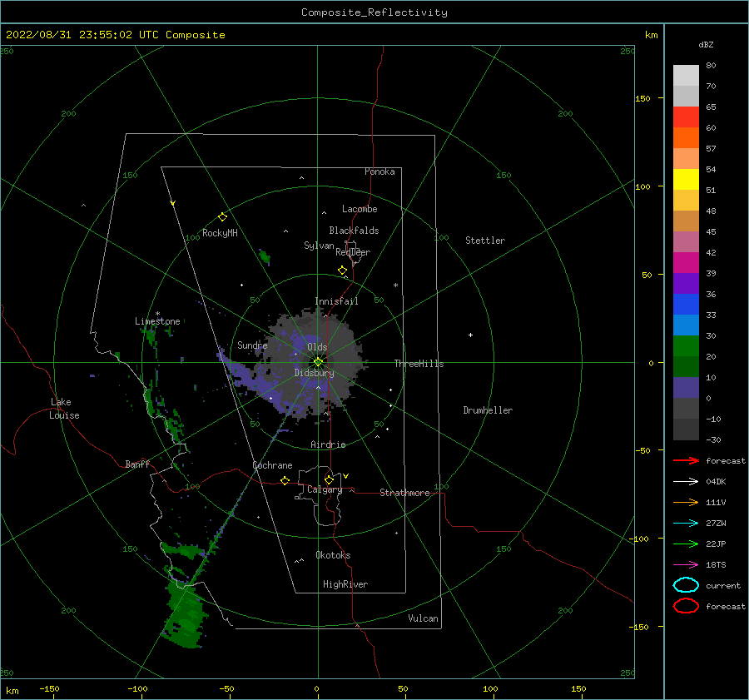
Task: Click the asterisk marker above Limestone
Action: pyautogui.click(x=157, y=314)
